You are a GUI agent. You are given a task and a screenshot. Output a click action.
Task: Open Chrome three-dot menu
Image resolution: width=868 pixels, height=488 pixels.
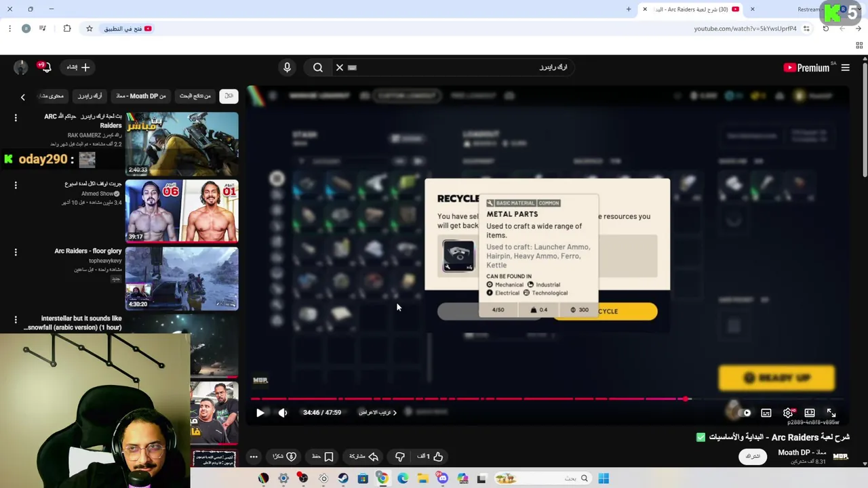click(x=9, y=28)
